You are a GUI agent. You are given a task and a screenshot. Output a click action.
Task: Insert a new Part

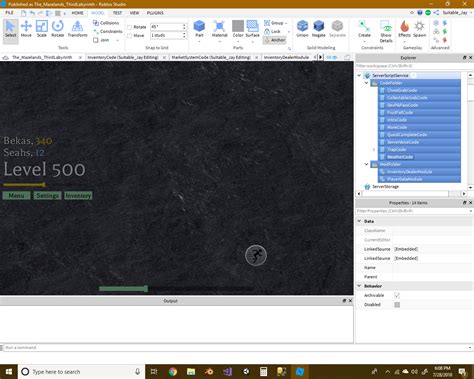pyautogui.click(x=199, y=29)
